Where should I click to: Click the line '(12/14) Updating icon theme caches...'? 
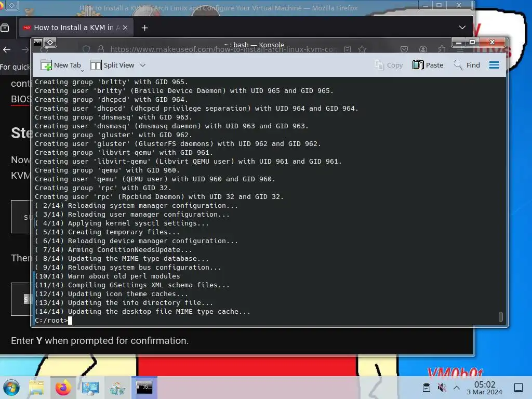[111, 294]
